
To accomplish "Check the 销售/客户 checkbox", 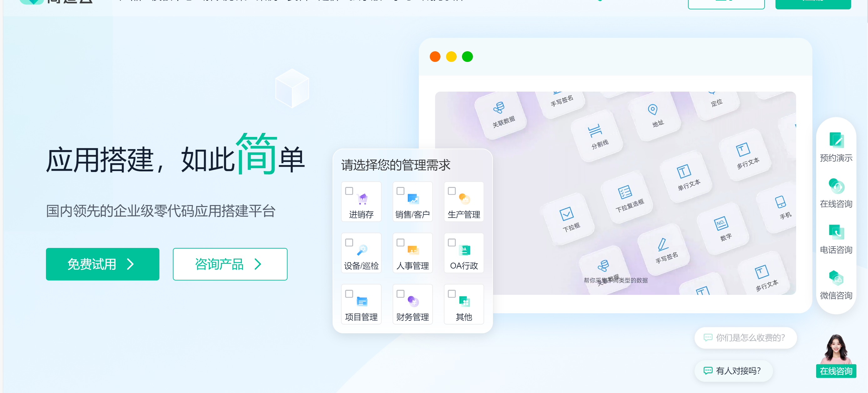I will pyautogui.click(x=400, y=191).
